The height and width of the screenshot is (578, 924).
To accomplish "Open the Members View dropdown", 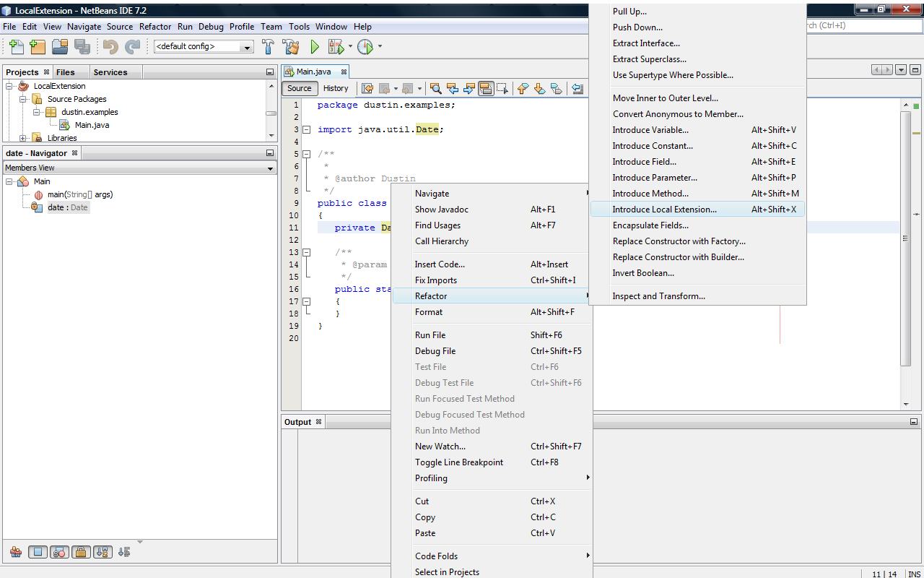I will pos(140,168).
